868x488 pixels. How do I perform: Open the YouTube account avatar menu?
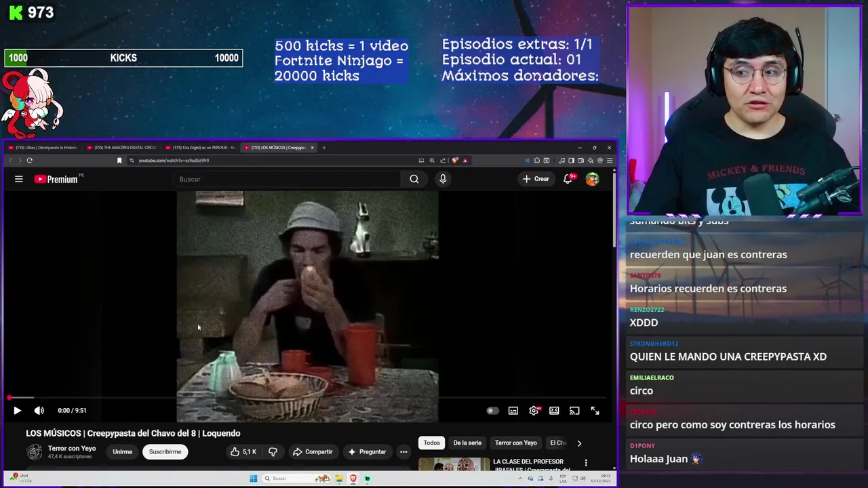click(x=593, y=179)
